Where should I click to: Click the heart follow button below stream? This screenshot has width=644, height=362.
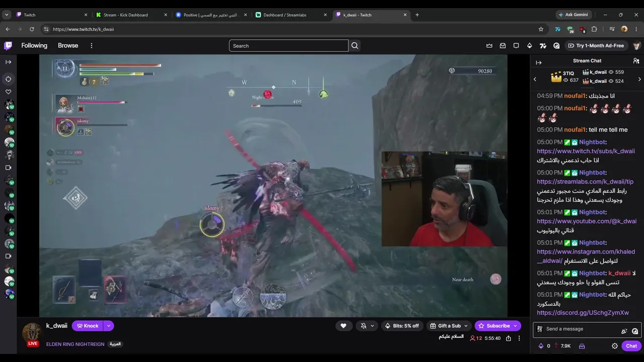(x=344, y=326)
